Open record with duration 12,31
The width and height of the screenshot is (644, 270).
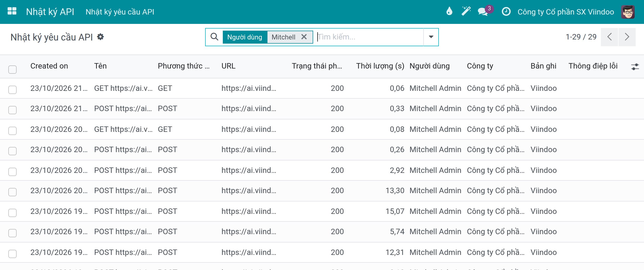pyautogui.click(x=322, y=252)
